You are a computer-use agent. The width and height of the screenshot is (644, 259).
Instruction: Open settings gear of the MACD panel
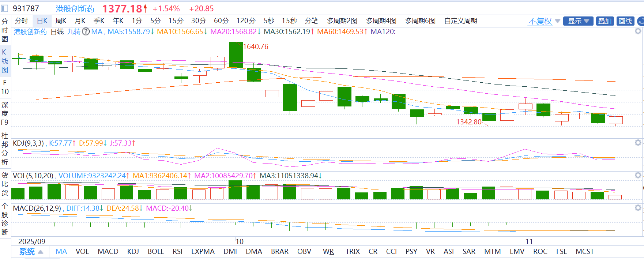tap(638, 208)
